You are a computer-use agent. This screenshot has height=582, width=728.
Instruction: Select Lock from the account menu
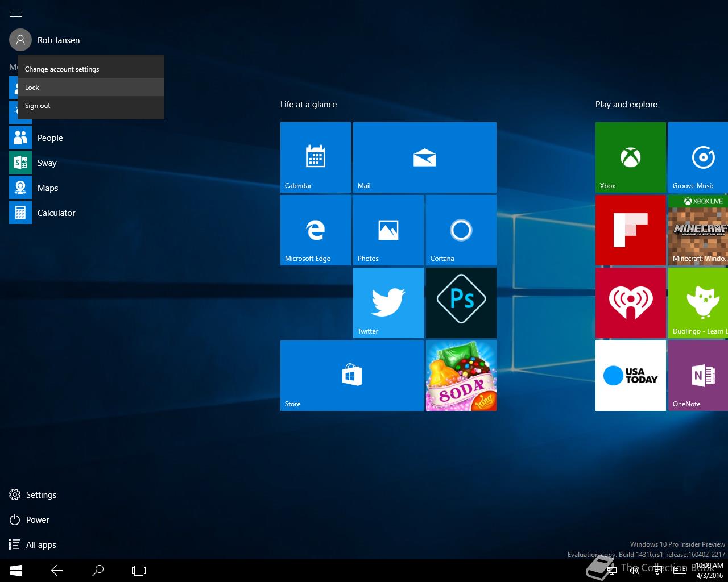[x=91, y=87]
